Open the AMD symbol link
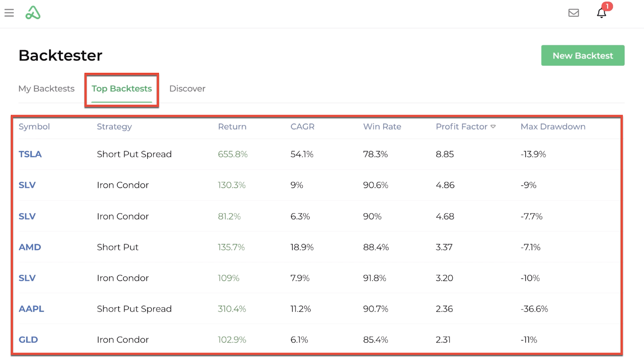 click(x=30, y=247)
